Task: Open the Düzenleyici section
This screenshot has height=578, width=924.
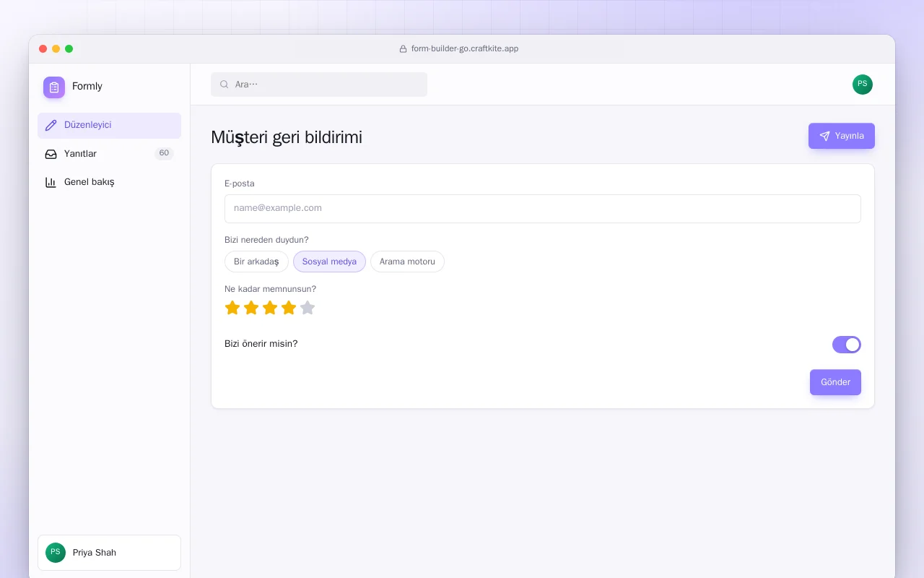Action: coord(109,125)
